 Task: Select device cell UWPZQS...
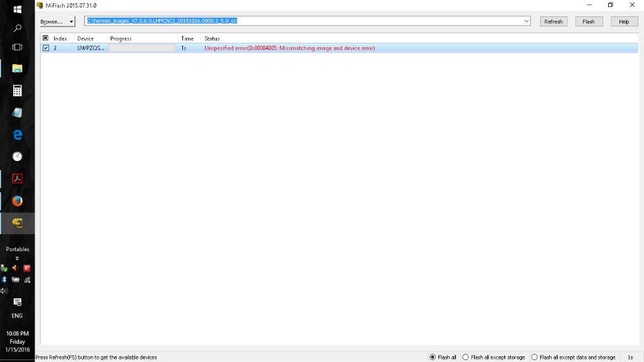(x=91, y=48)
